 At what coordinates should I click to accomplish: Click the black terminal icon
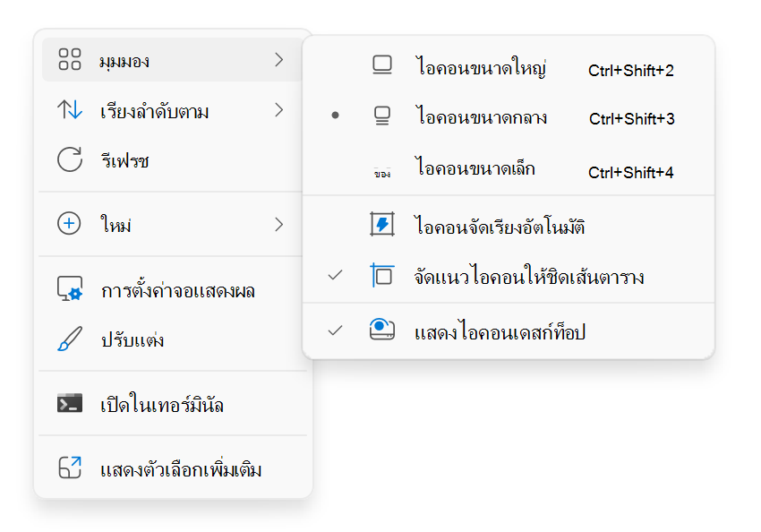(70, 403)
